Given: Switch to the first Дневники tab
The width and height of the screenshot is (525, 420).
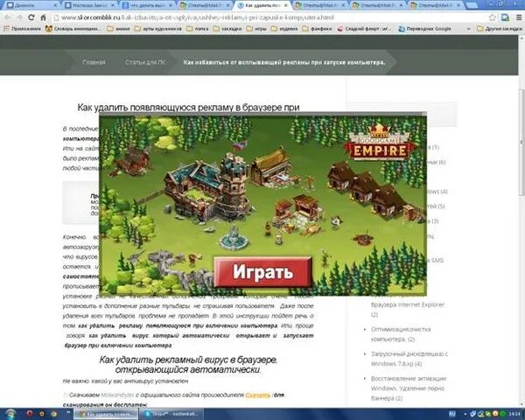Looking at the screenshot, I should [32, 5].
